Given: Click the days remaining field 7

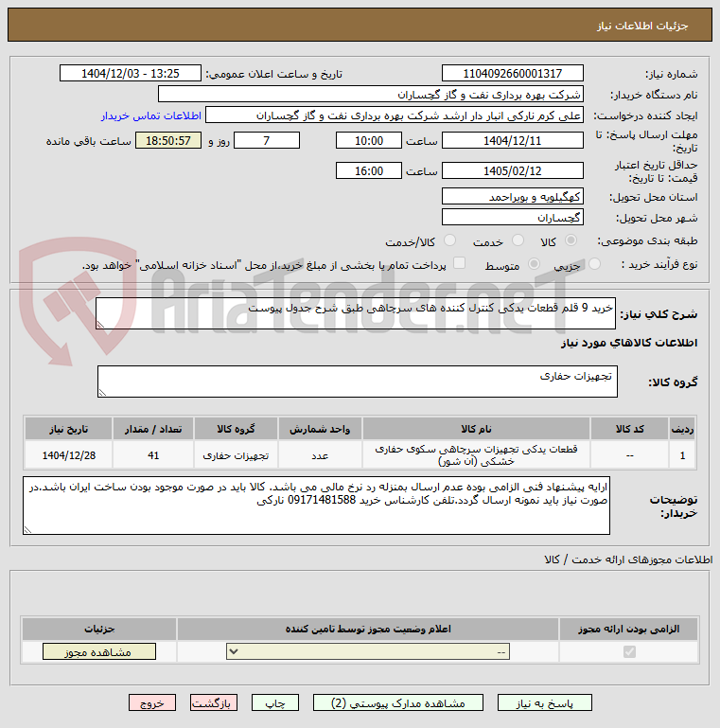Looking at the screenshot, I should (267, 140).
